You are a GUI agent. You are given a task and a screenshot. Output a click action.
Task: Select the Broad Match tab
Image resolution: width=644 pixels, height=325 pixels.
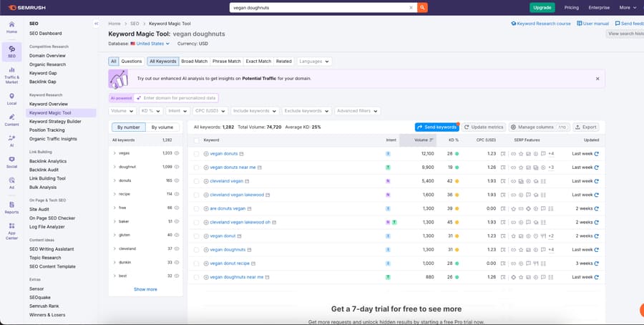[194, 62]
